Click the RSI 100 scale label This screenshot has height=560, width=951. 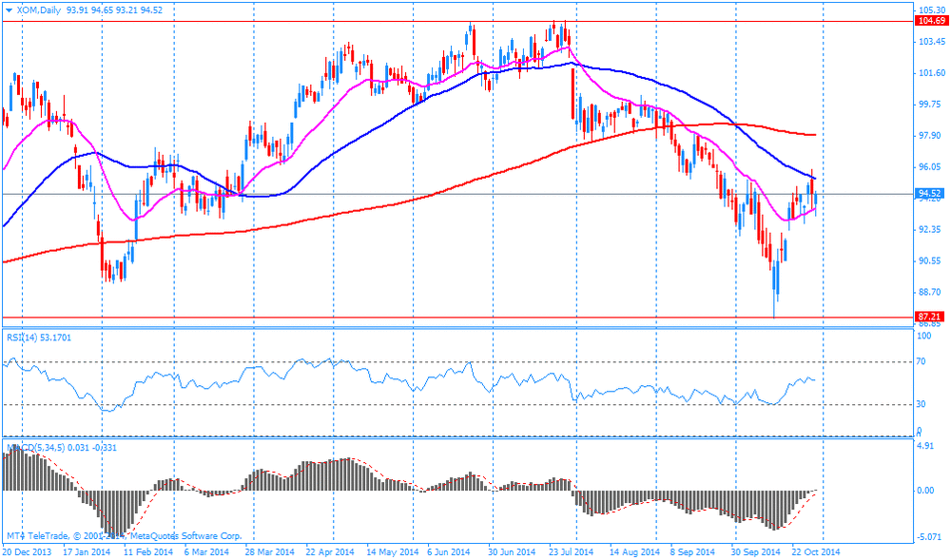(x=923, y=337)
